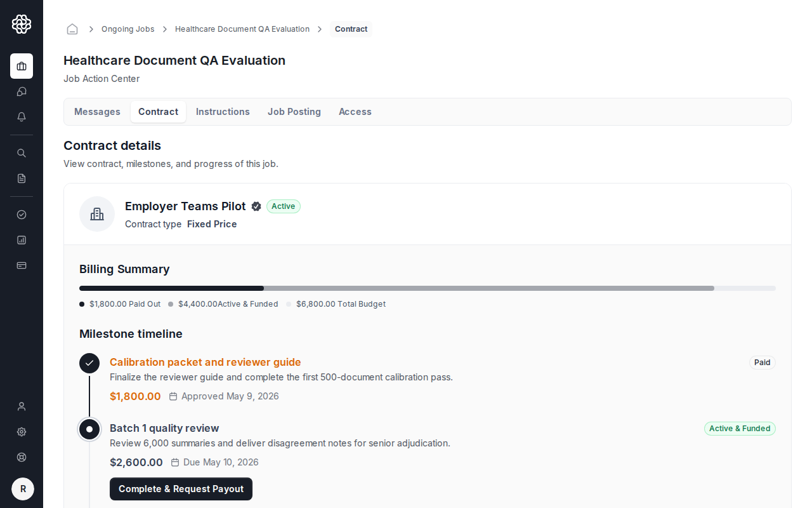This screenshot has width=812, height=508.
Task: Click the Contract breadcrumb item
Action: (x=351, y=29)
